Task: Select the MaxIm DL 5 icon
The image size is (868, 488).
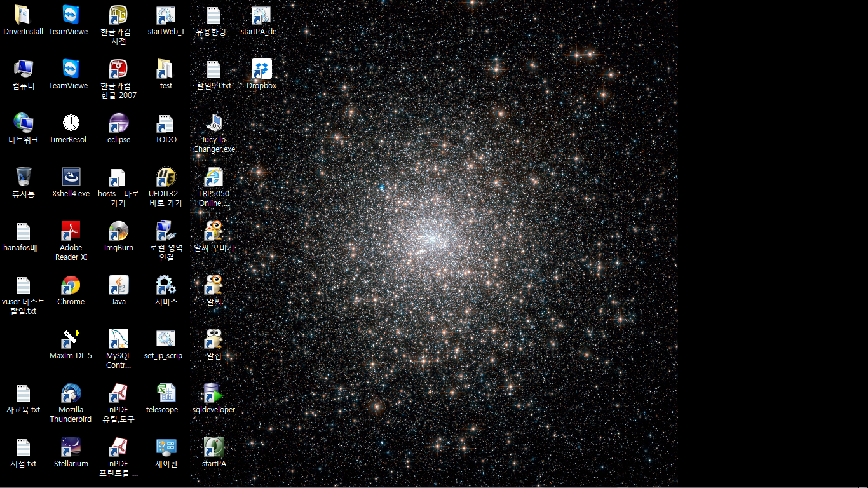Action: [x=71, y=339]
